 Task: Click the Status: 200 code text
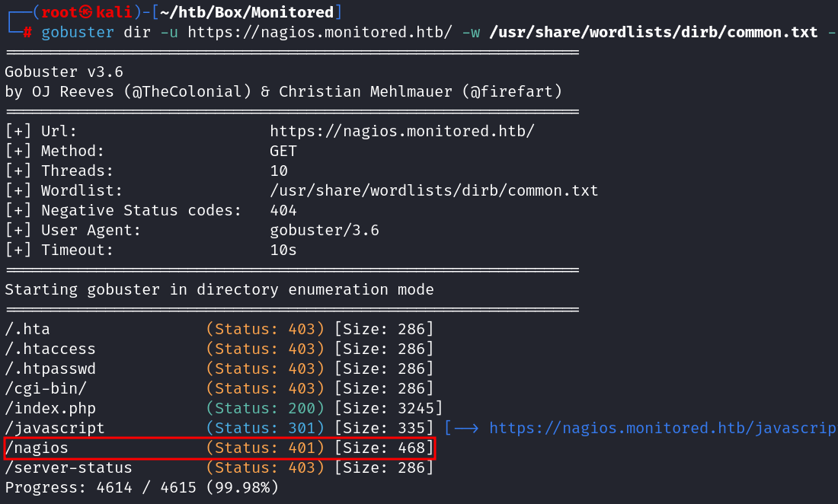pyautogui.click(x=266, y=409)
